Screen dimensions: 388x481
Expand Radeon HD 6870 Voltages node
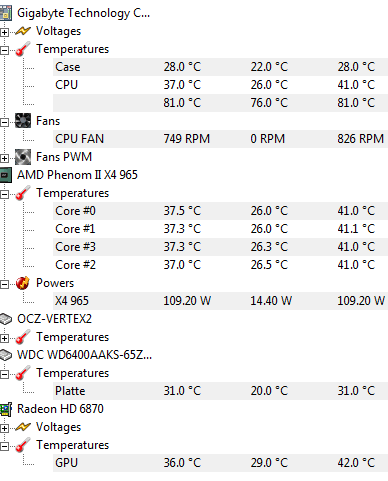pos(4,428)
